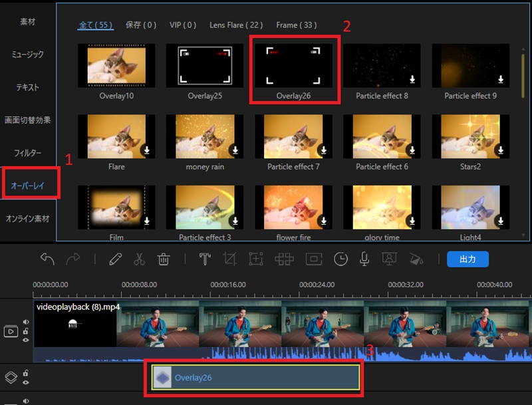Start voiceover with microphone icon

tap(364, 259)
